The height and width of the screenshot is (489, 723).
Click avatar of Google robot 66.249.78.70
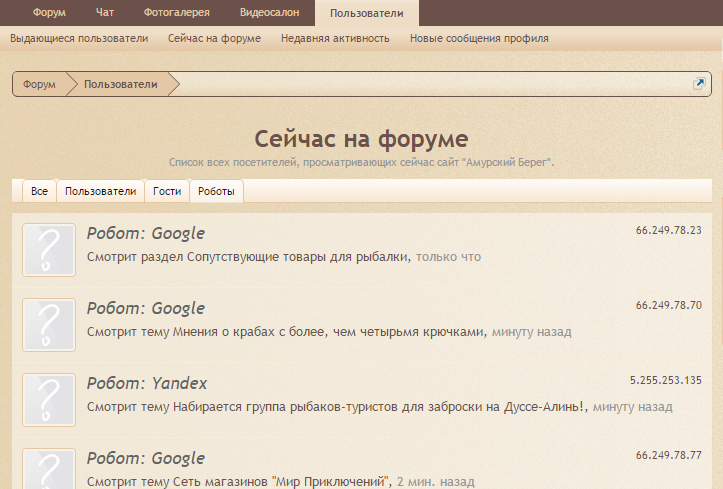49,325
